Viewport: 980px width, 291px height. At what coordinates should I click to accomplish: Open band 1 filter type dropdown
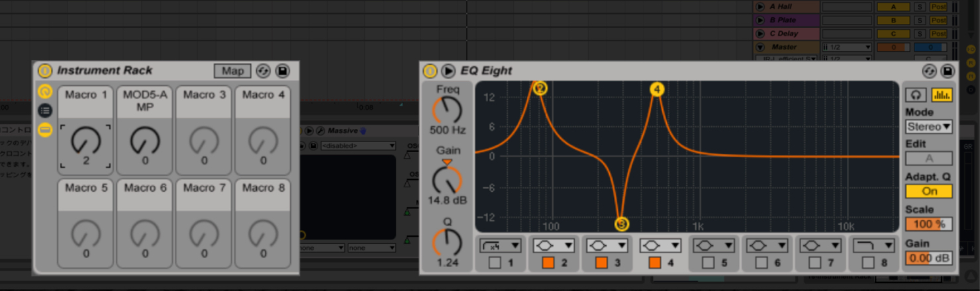coord(500,245)
